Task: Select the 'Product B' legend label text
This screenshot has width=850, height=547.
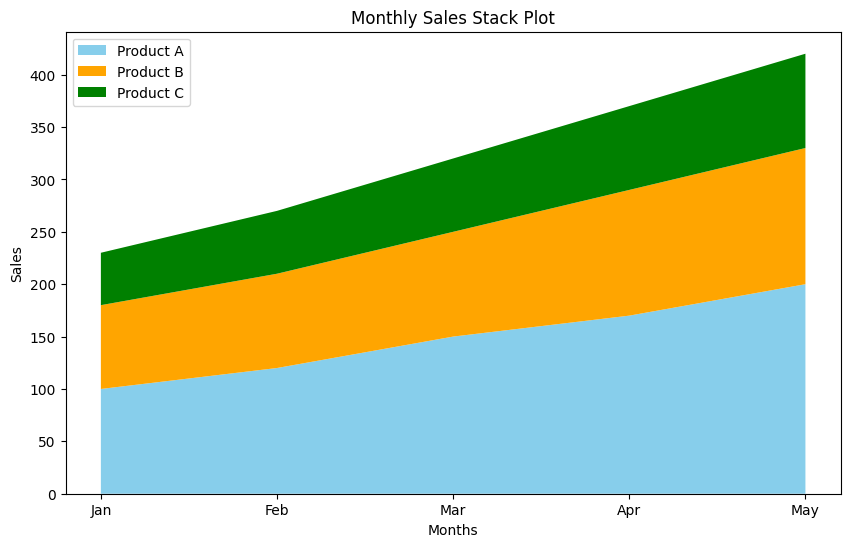Action: pos(150,72)
